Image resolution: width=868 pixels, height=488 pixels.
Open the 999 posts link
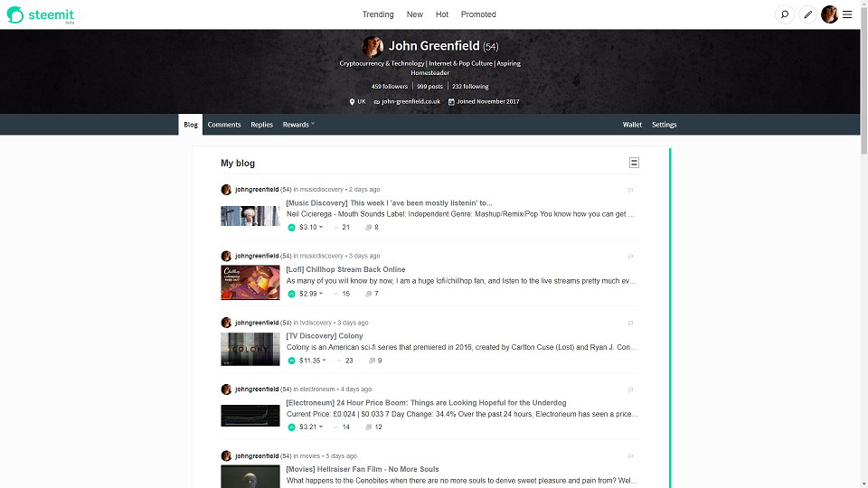(429, 87)
